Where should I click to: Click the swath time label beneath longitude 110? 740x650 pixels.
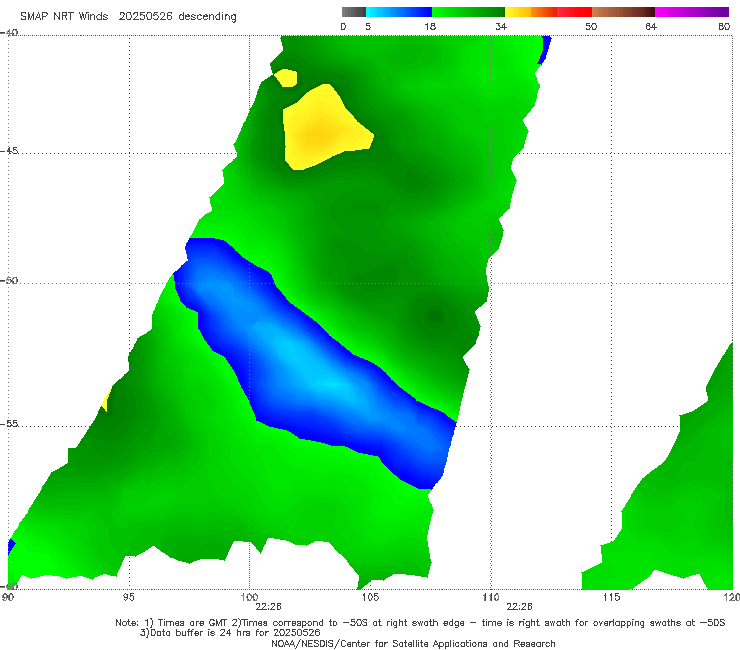[x=519, y=607]
